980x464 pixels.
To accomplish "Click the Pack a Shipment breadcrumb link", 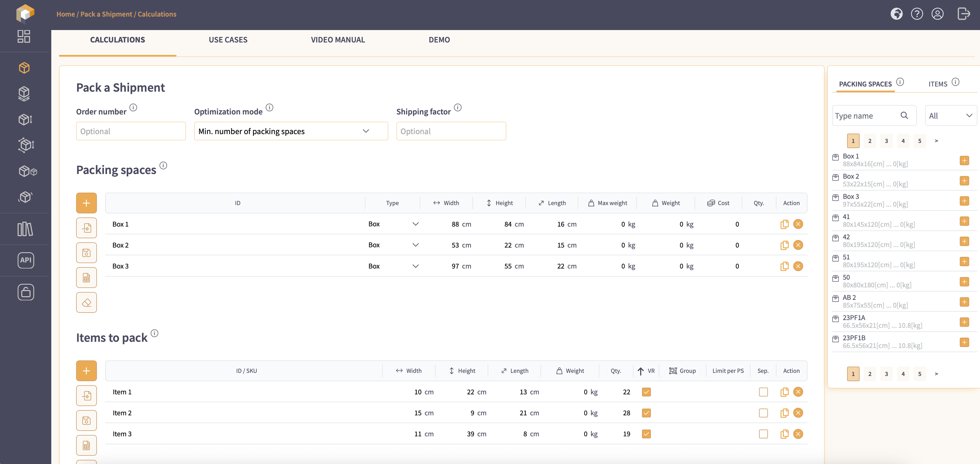I will (x=106, y=14).
